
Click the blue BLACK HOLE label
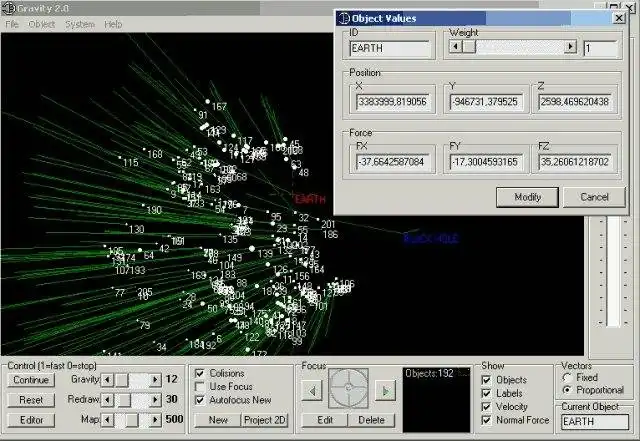[x=431, y=238]
